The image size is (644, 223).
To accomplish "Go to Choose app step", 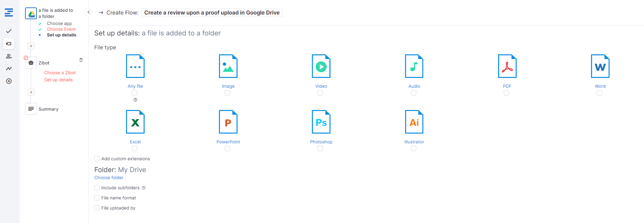I will (59, 24).
